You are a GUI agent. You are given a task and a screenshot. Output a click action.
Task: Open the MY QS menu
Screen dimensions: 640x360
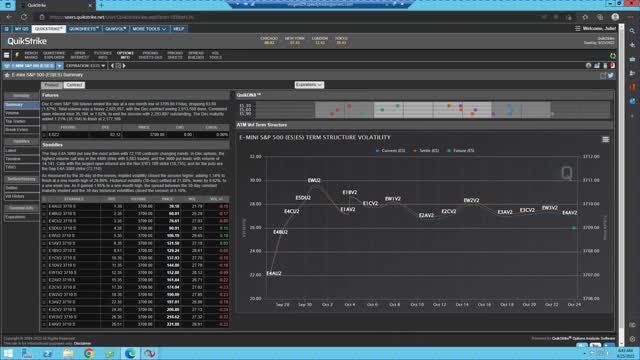pos(21,29)
